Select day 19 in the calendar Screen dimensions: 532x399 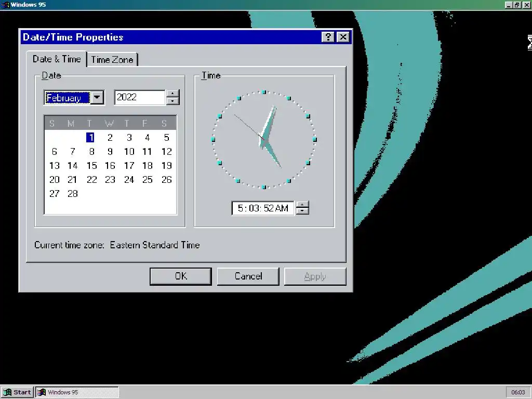coord(167,166)
